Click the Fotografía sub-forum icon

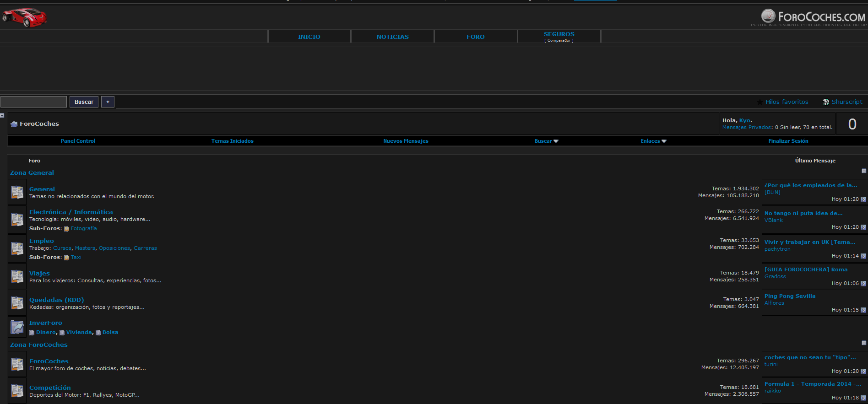[66, 229]
